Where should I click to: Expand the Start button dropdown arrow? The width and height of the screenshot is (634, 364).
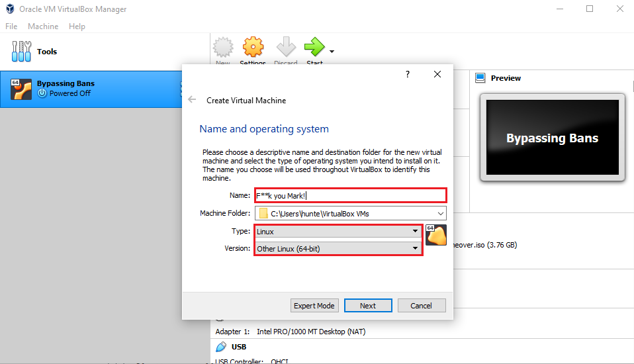tap(332, 52)
